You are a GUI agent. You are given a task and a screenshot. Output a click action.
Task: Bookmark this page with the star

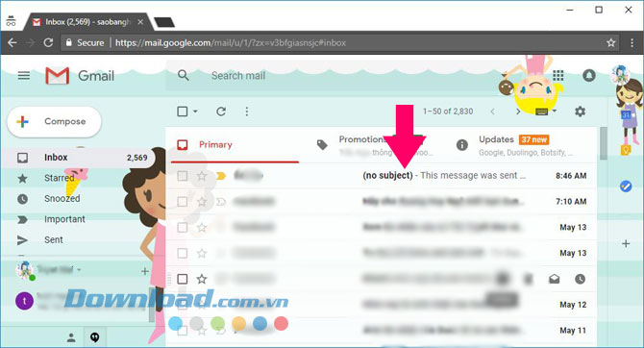611,42
